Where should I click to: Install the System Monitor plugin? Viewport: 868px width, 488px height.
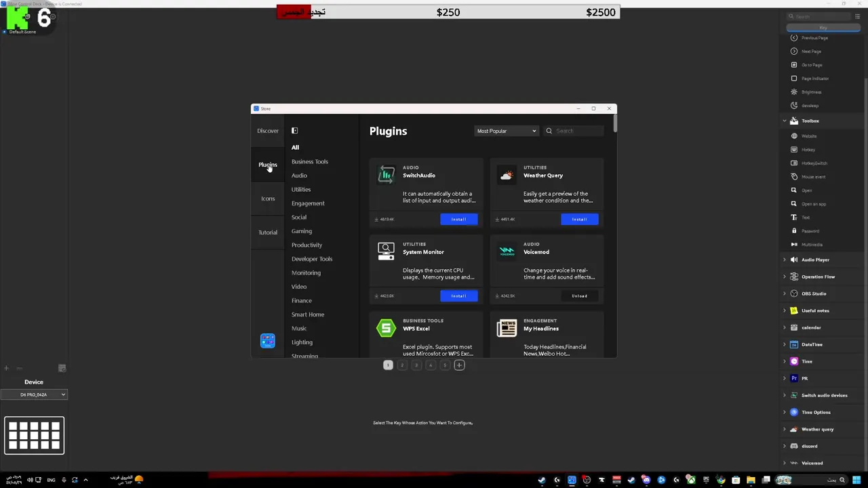pyautogui.click(x=458, y=296)
